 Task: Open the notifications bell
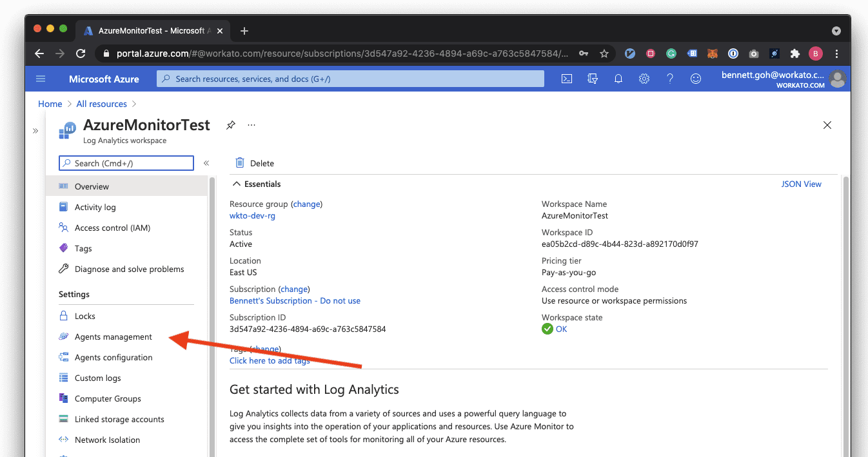pyautogui.click(x=618, y=79)
